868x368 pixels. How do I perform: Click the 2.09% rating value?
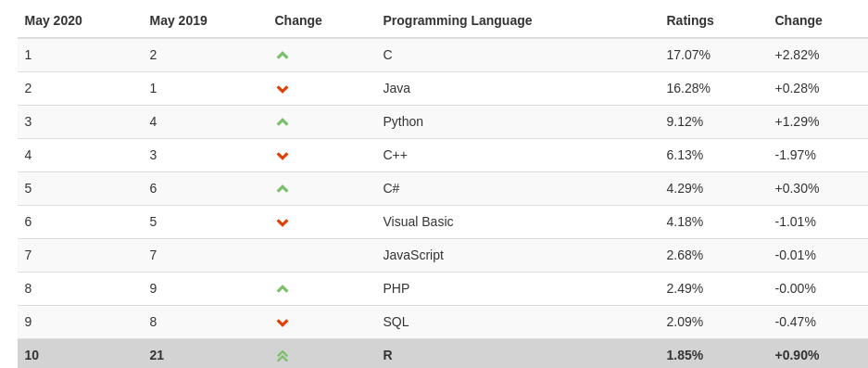point(685,322)
